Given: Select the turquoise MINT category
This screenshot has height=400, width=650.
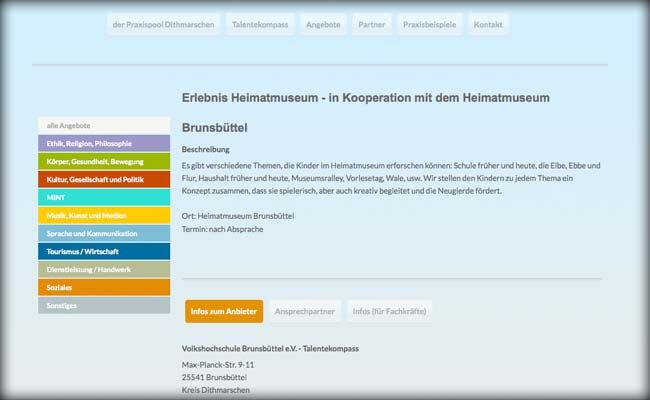Looking at the screenshot, I should [104, 198].
